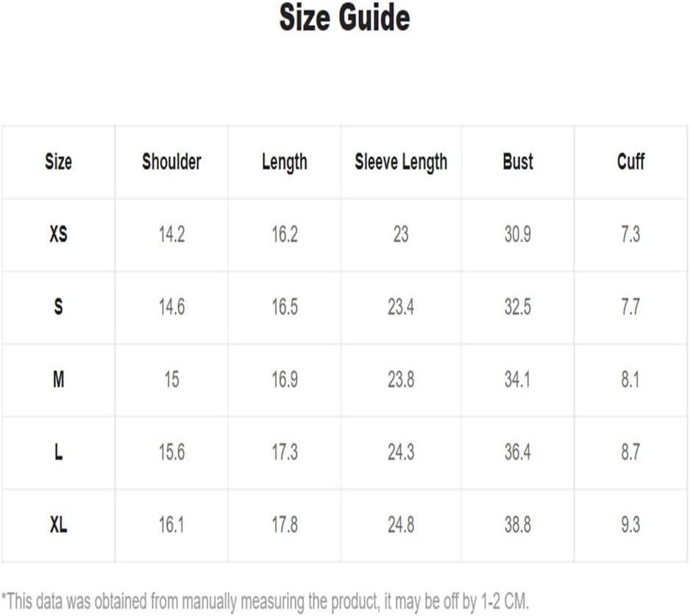The width and height of the screenshot is (690, 616).
Task: Select the S size row label
Action: coord(58,307)
